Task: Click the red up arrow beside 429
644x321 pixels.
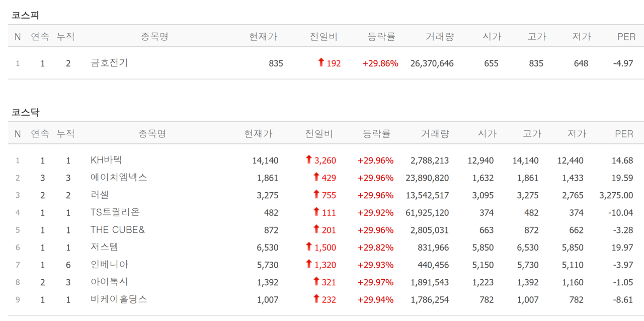Action: pos(316,177)
